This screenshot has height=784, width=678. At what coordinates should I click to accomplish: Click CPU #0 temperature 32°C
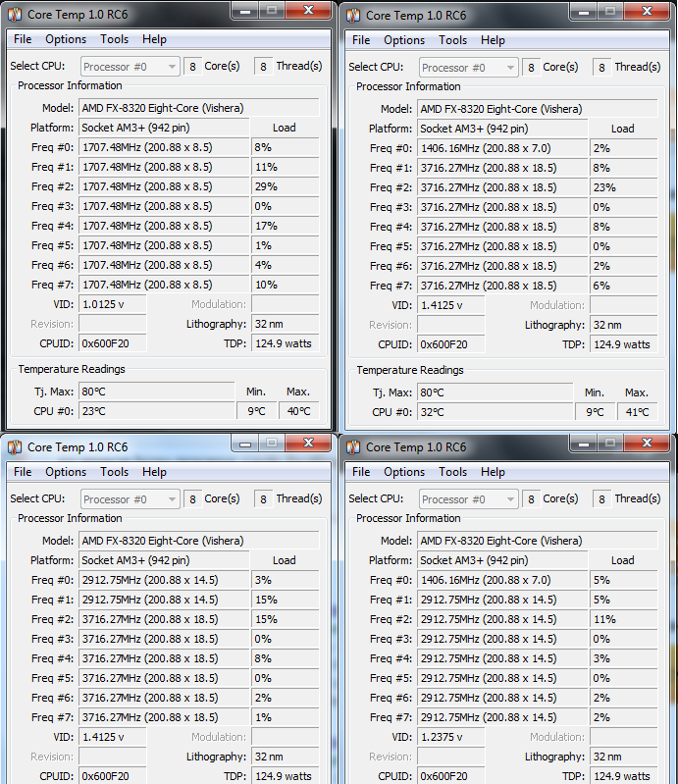pyautogui.click(x=495, y=412)
